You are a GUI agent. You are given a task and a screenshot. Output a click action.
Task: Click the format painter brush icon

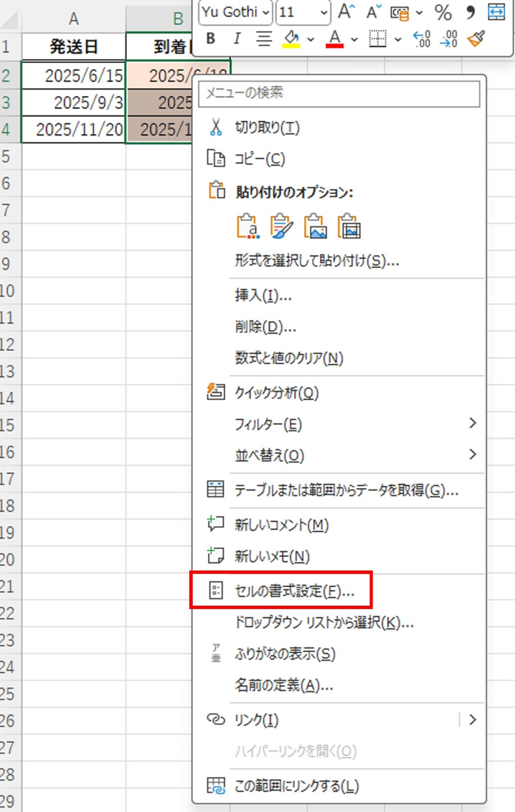click(476, 39)
